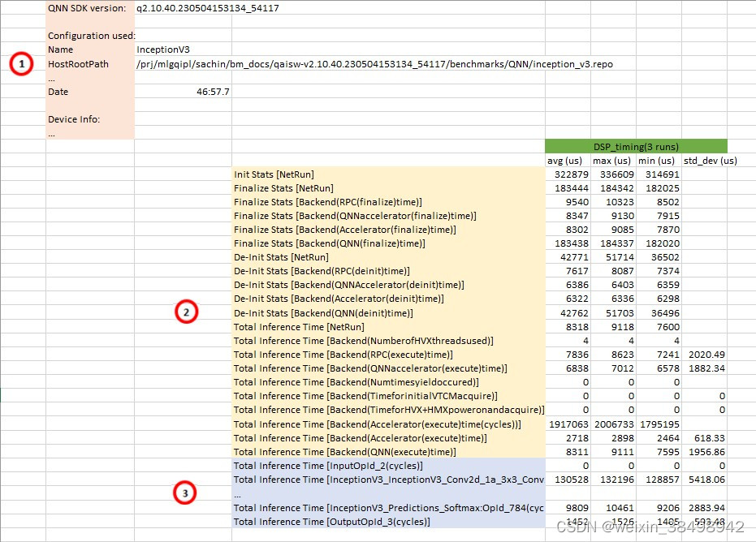Viewport: 756px width, 542px height.
Task: Select the avg (us) column header
Action: point(565,160)
